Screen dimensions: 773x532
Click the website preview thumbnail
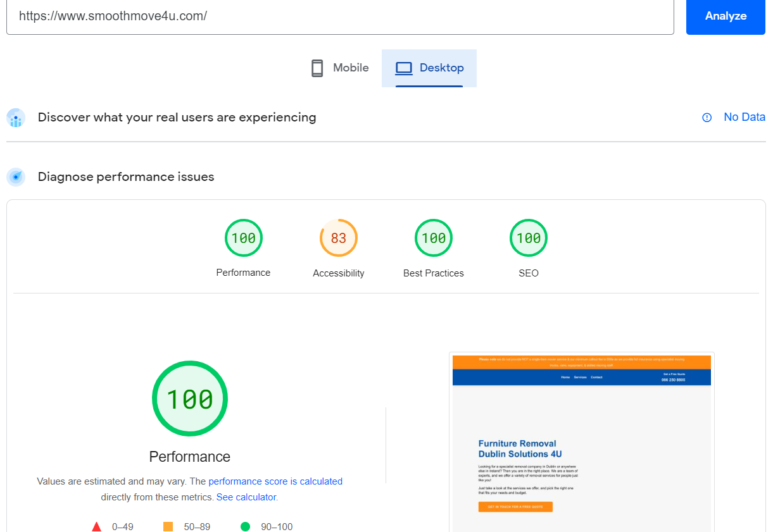(x=581, y=442)
